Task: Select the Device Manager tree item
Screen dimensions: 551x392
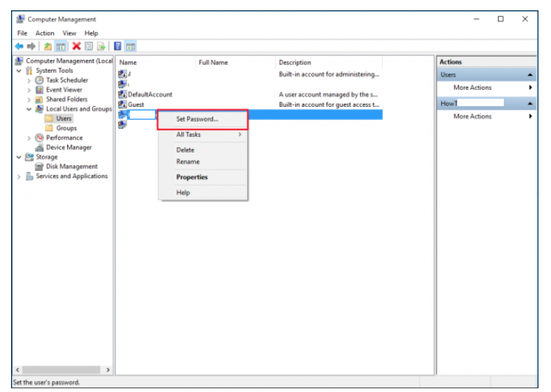Action: click(x=69, y=147)
